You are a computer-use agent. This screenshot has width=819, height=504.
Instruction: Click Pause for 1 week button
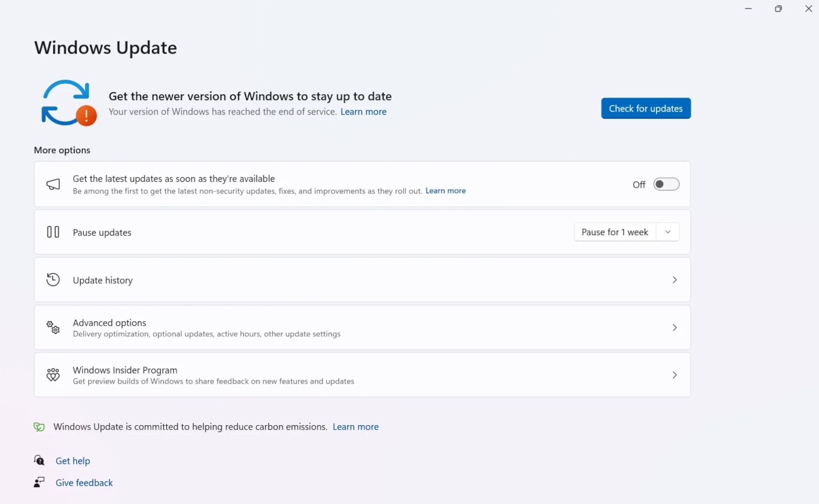[x=615, y=232]
